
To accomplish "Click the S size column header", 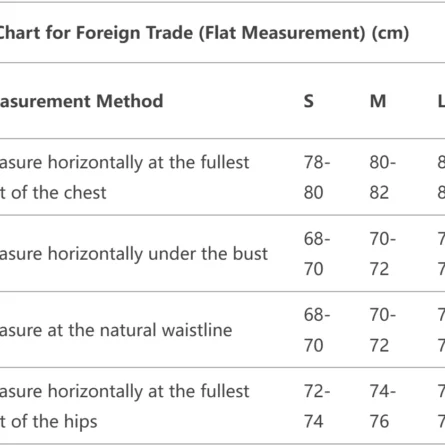I will [x=309, y=101].
